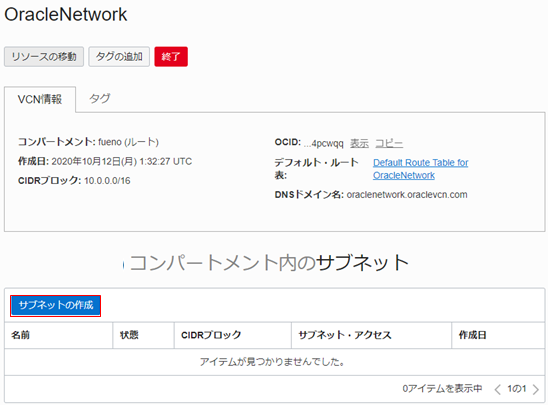The width and height of the screenshot is (548, 405).
Task: Click the アイテムが見つかりませんでした。 message
Action: [273, 362]
